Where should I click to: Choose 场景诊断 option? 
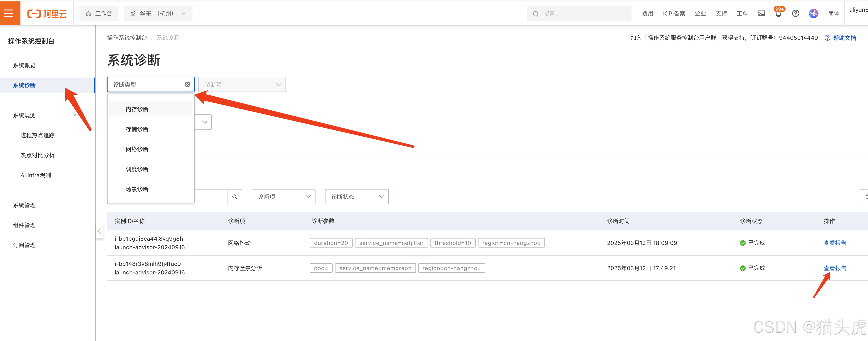tap(151, 189)
